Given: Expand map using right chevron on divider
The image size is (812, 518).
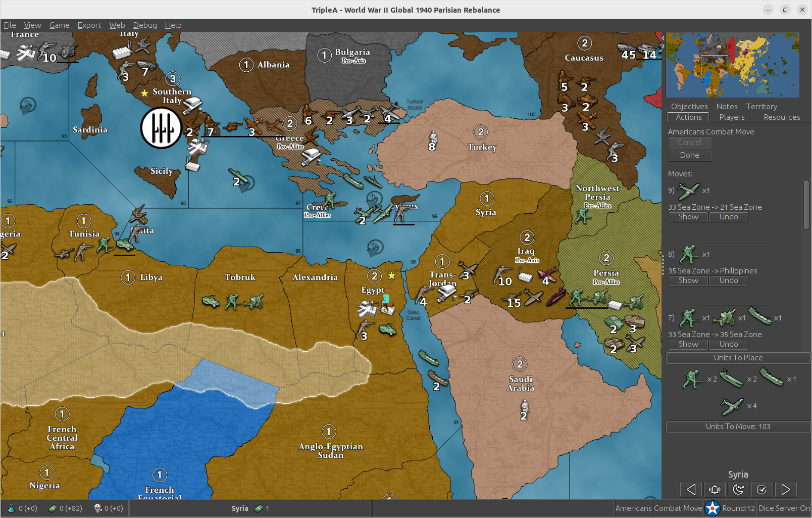Looking at the screenshot, I should click(x=663, y=46).
